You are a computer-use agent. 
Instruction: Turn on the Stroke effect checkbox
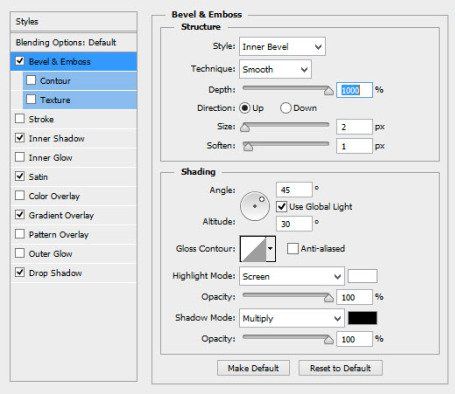click(x=20, y=118)
